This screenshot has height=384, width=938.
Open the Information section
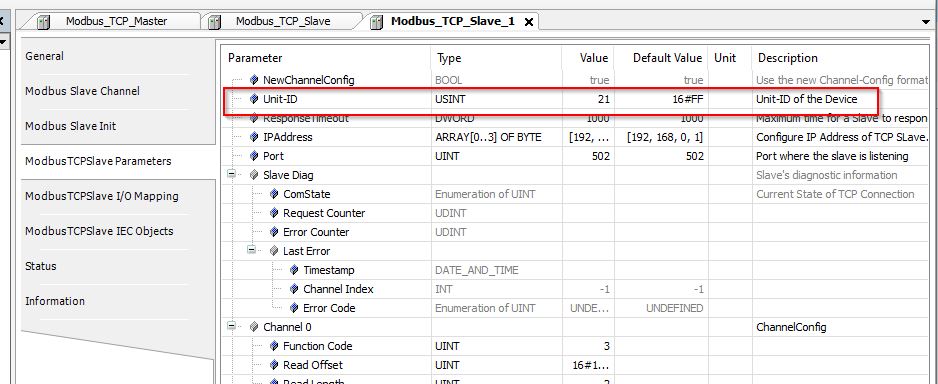[x=55, y=301]
